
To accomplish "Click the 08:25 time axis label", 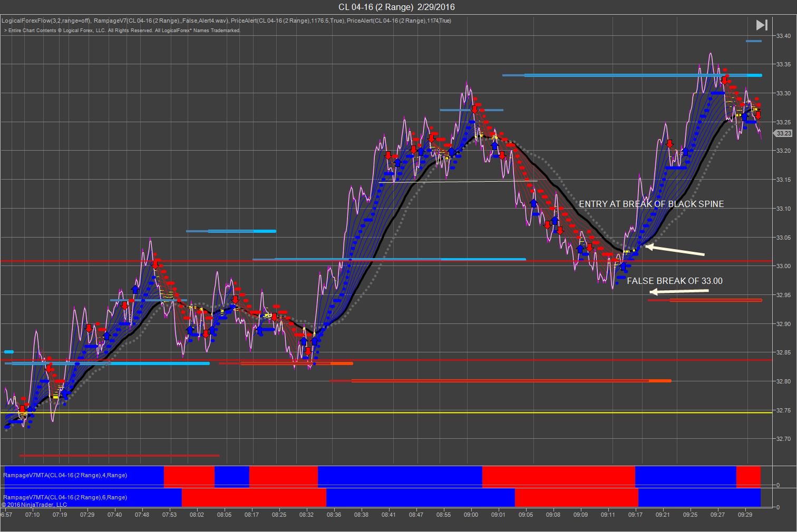I will (279, 515).
